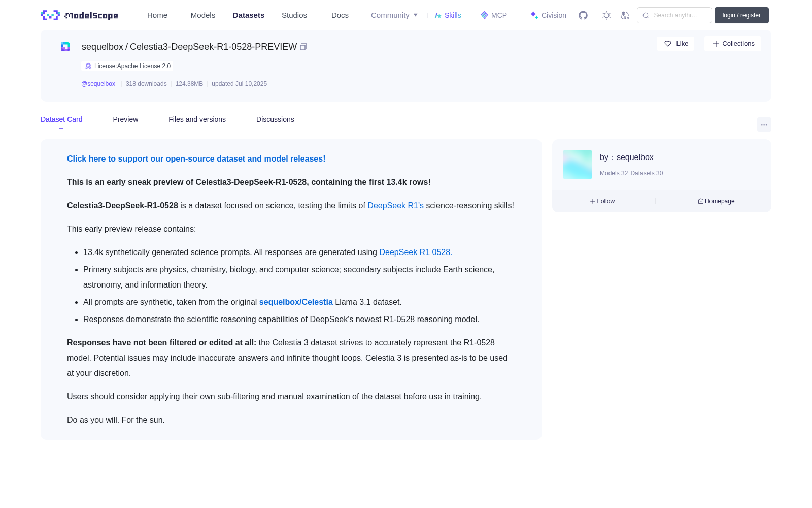The image size is (812, 508).
Task: Switch to the Files and versions tab
Action: pos(197,119)
